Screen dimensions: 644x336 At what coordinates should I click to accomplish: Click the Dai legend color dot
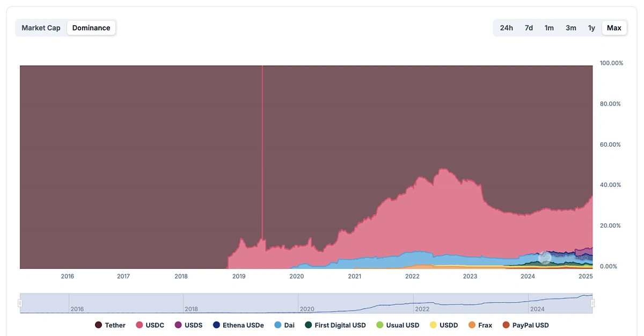(x=277, y=325)
